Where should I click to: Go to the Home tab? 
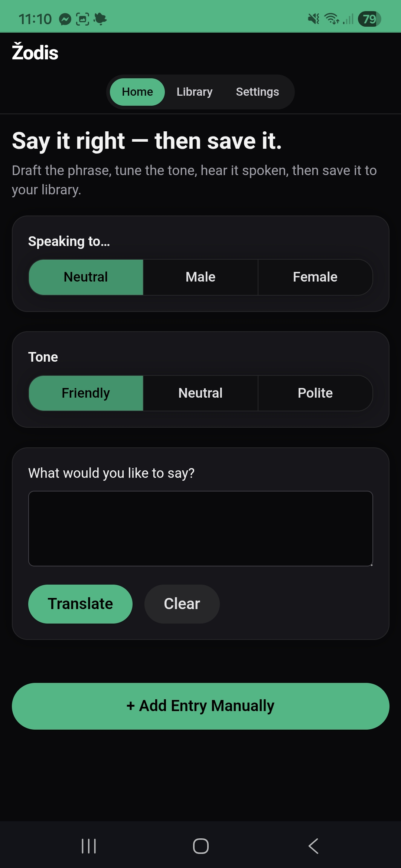[x=137, y=92]
